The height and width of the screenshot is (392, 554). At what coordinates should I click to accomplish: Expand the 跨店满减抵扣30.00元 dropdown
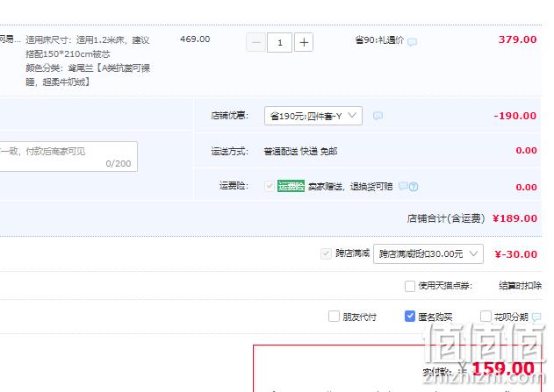(428, 253)
